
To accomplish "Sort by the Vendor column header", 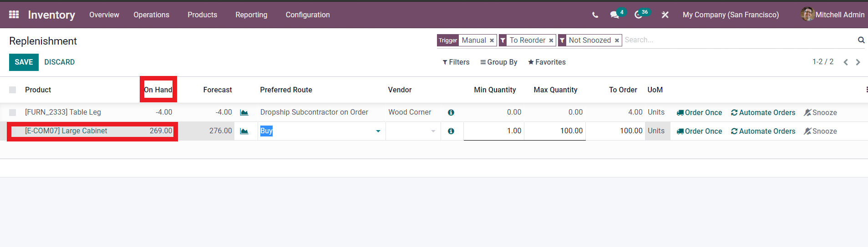I will tap(400, 90).
